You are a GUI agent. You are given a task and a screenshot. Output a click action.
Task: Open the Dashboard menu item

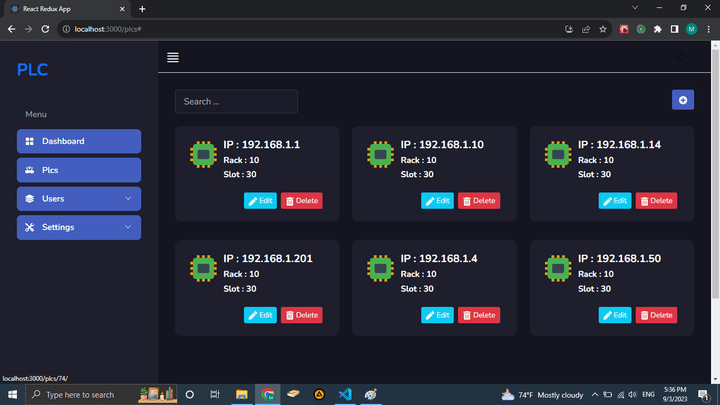coord(79,141)
